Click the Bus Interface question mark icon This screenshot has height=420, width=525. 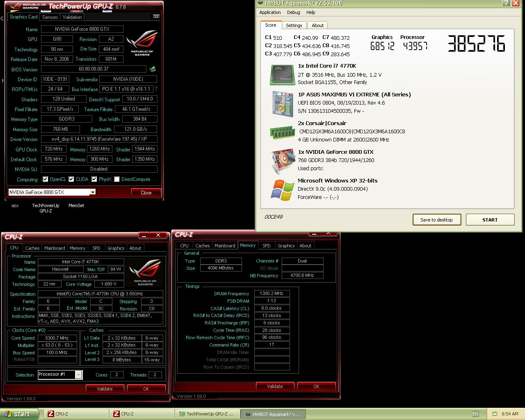click(x=156, y=89)
